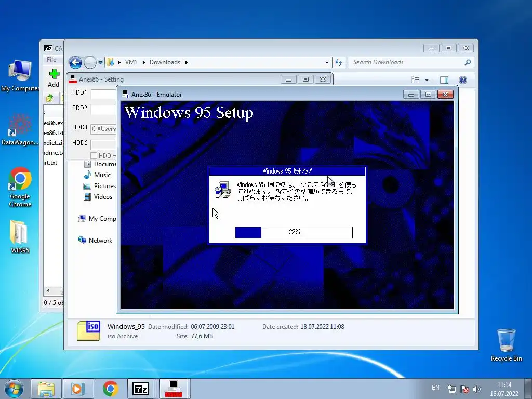Open Windows Media Player from taskbar
Screen dimensions: 532x399
[78, 389]
